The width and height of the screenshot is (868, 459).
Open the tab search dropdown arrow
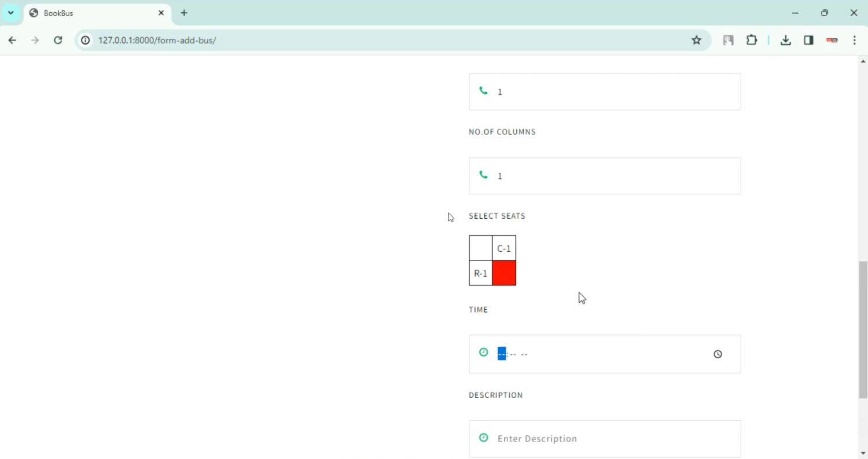(11, 13)
